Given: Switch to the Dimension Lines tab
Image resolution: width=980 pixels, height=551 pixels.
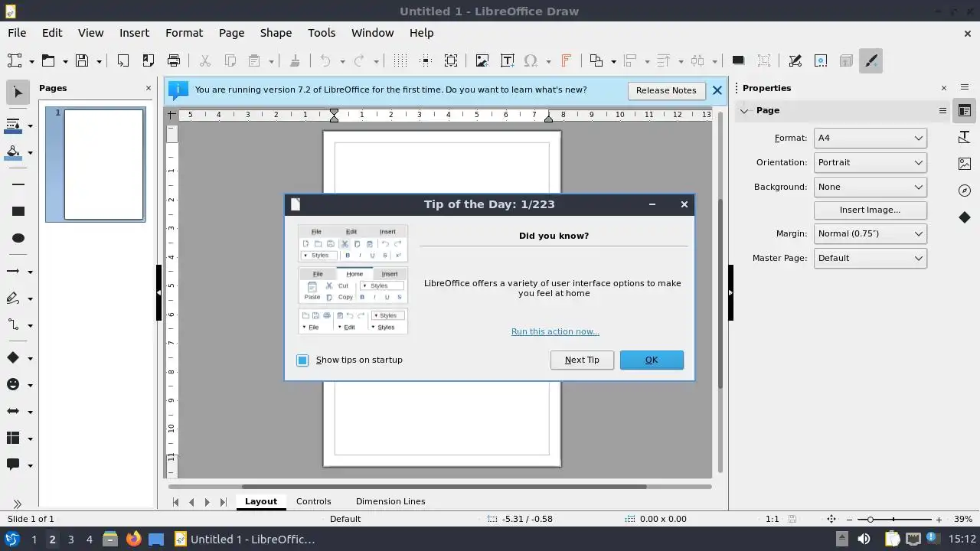Looking at the screenshot, I should point(390,501).
